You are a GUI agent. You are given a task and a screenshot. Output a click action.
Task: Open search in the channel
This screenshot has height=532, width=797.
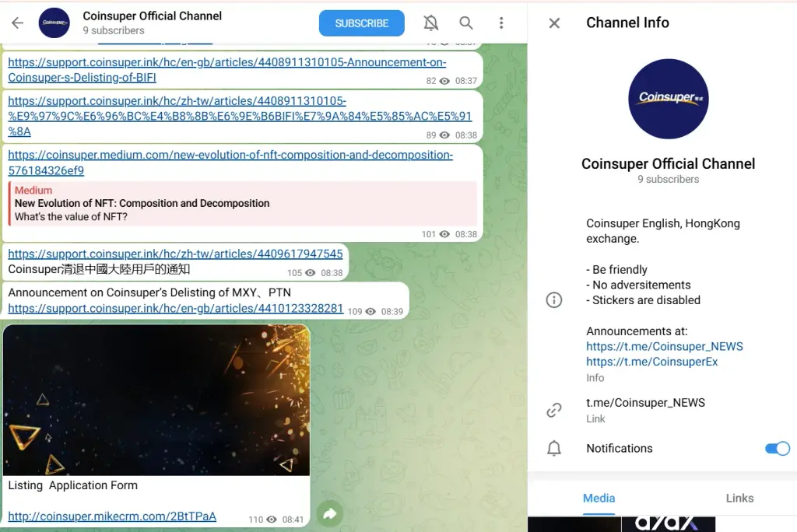pyautogui.click(x=465, y=23)
